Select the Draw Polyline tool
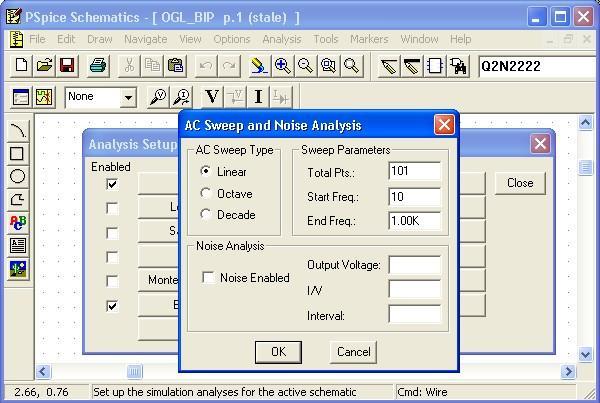This screenshot has width=600, height=403. tap(17, 199)
